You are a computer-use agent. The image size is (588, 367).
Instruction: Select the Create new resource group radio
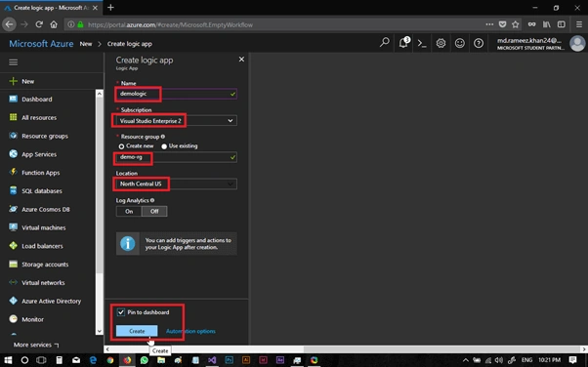click(x=121, y=146)
